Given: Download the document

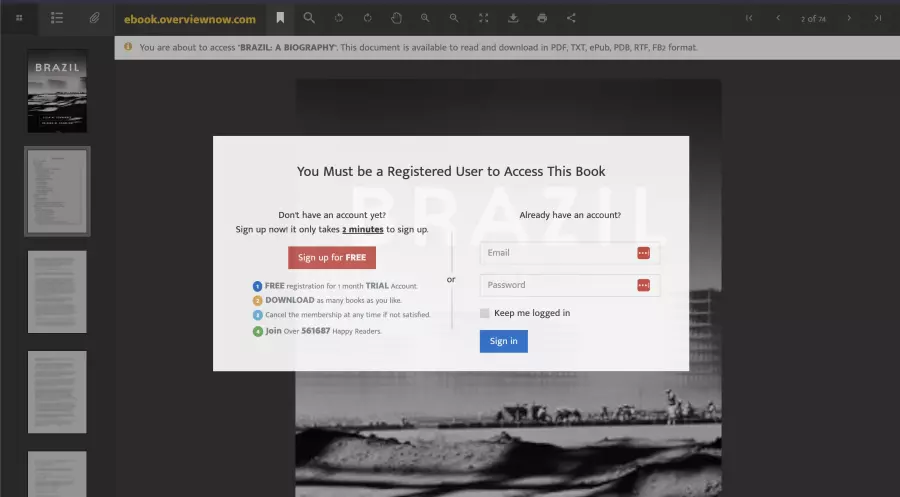Looking at the screenshot, I should click(x=513, y=18).
